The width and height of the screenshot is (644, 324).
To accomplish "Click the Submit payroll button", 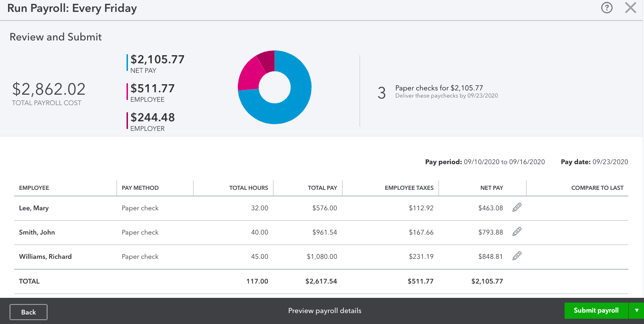I will point(596,310).
